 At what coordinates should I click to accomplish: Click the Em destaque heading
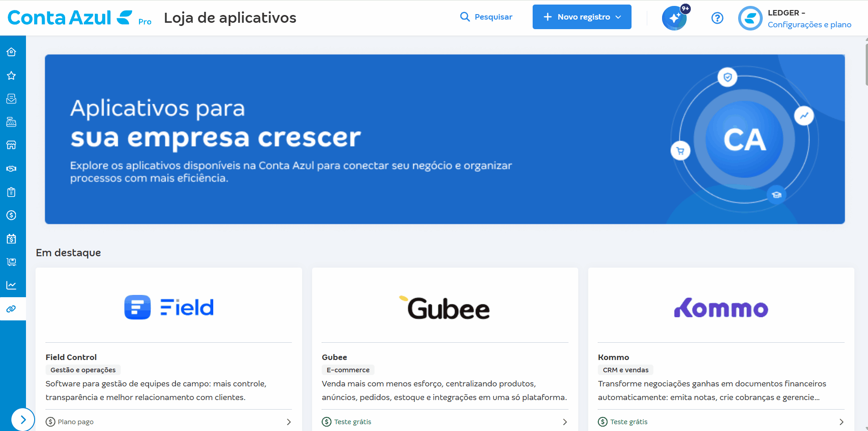pos(68,253)
